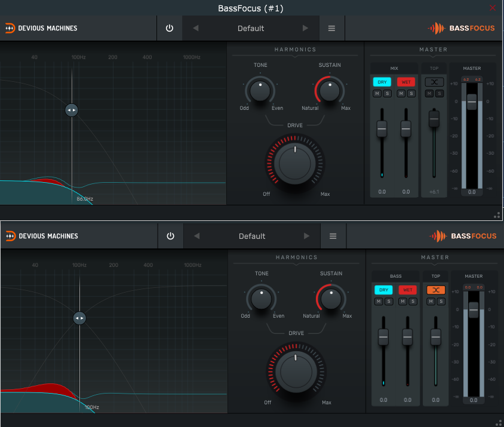The image size is (504, 427).
Task: Open the hamburger menu in lower instance
Action: tap(333, 236)
